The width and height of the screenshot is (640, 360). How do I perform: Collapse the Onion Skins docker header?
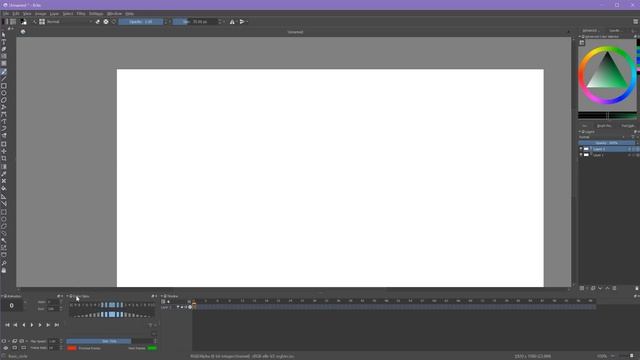[x=68, y=296]
